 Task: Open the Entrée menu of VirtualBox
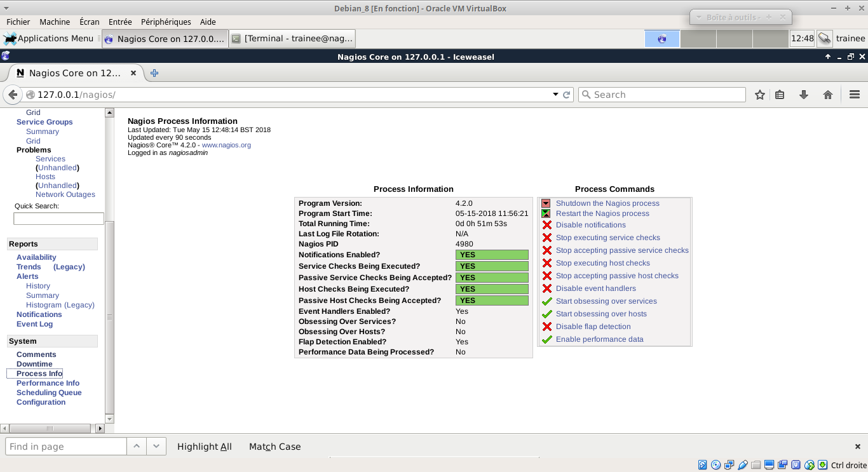(120, 22)
